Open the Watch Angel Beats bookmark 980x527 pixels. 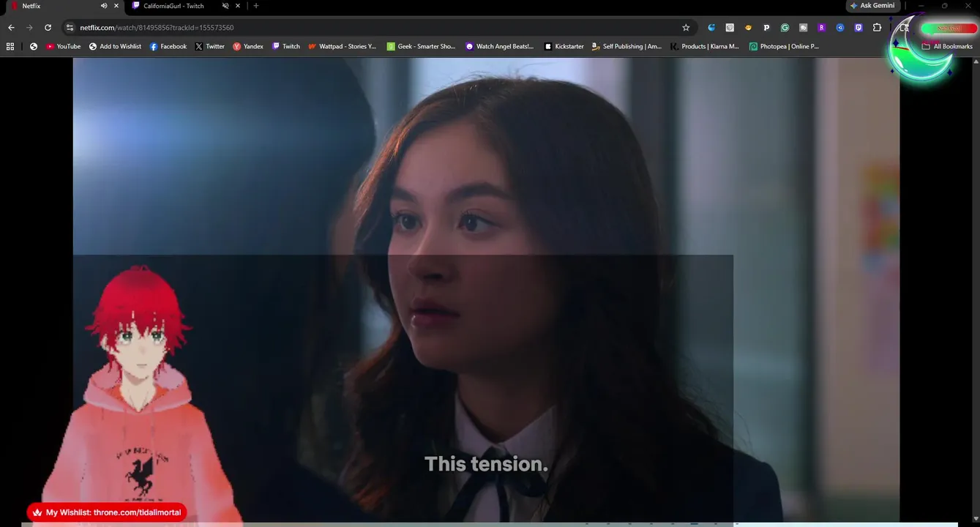click(500, 46)
